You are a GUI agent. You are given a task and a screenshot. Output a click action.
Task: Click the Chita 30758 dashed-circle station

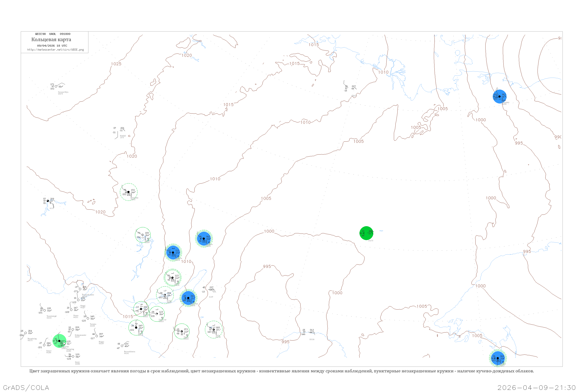click(x=213, y=329)
